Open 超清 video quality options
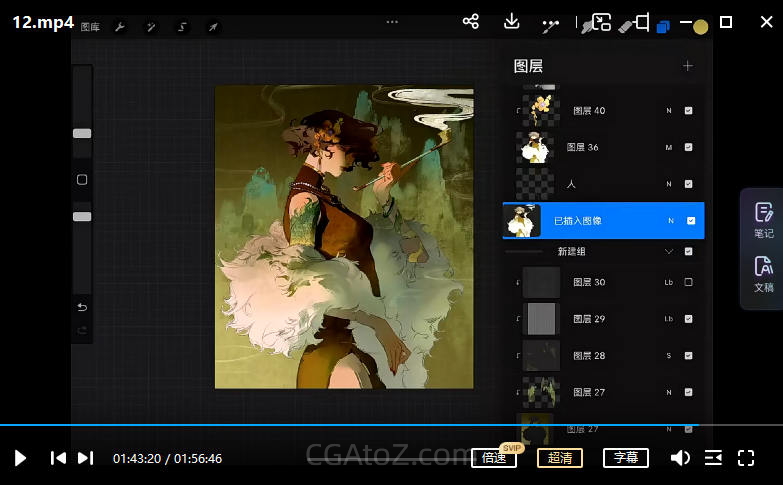783x485 pixels. (560, 458)
